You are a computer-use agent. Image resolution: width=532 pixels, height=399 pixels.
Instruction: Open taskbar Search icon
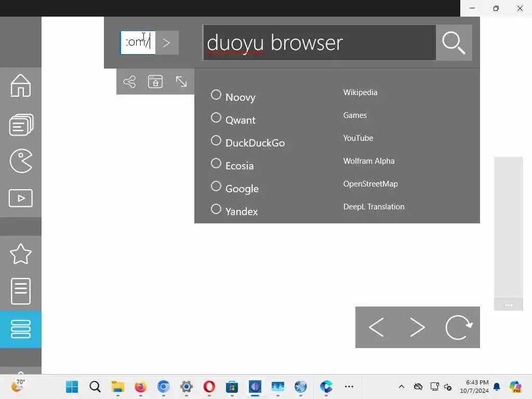coord(95,387)
